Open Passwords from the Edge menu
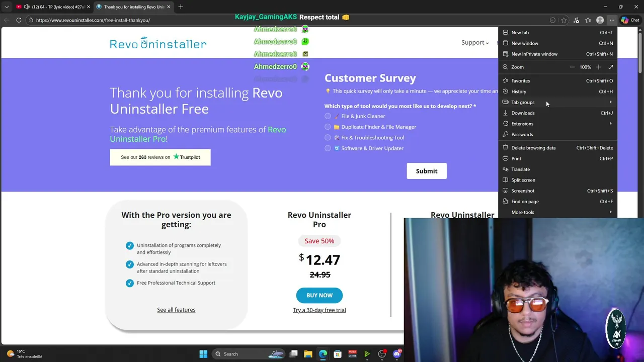Image resolution: width=644 pixels, height=362 pixels. click(x=558, y=135)
